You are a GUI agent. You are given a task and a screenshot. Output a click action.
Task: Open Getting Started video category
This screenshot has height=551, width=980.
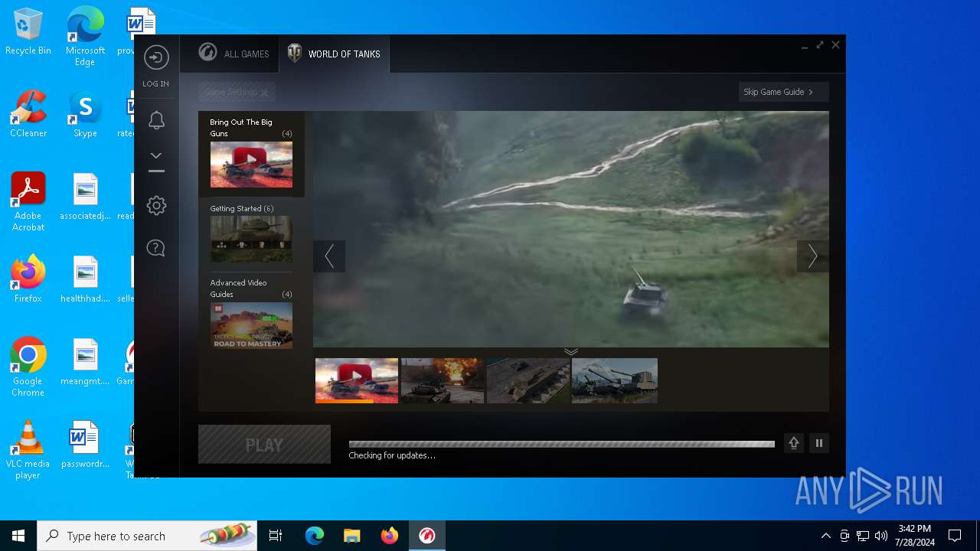coord(251,233)
